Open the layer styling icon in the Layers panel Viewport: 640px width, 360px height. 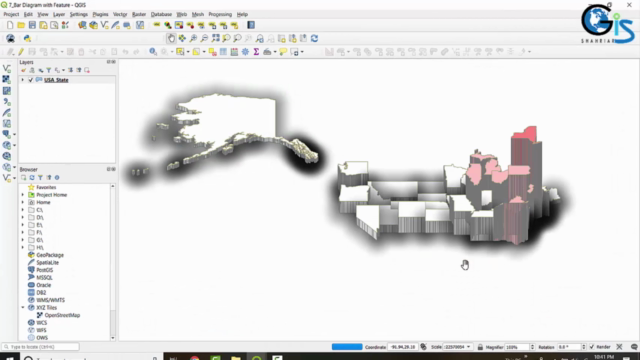23,70
